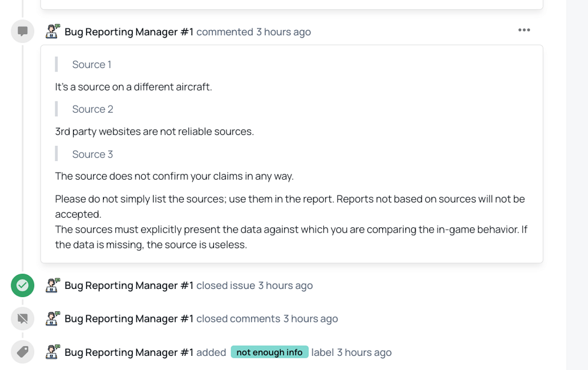Click the 'closed comments 3 hours ago' text
The width and height of the screenshot is (588, 370).
(x=267, y=319)
